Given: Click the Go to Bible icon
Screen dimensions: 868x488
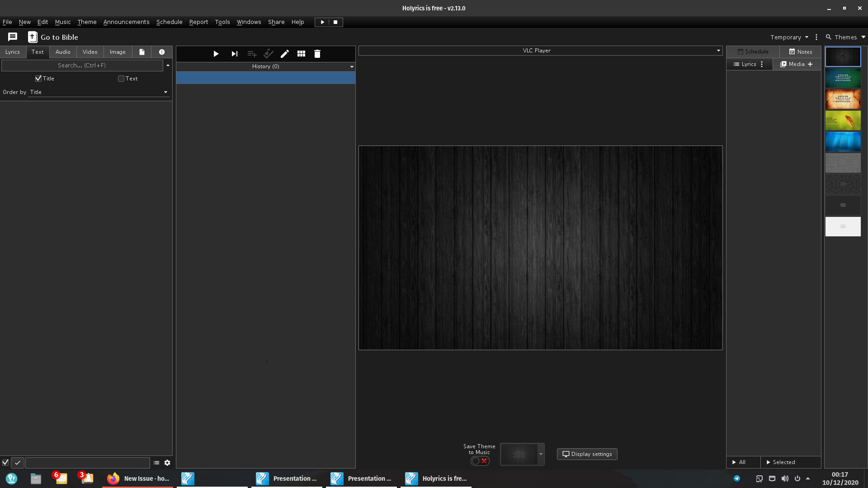Looking at the screenshot, I should [32, 37].
